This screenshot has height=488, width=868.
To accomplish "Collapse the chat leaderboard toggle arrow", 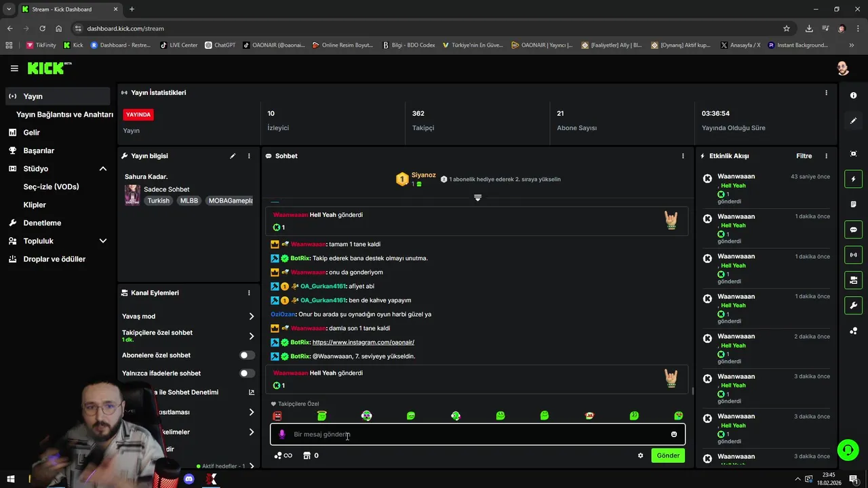I will (477, 198).
